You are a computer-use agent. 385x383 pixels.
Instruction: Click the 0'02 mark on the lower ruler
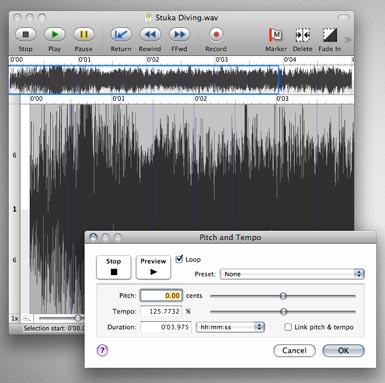[x=201, y=99]
